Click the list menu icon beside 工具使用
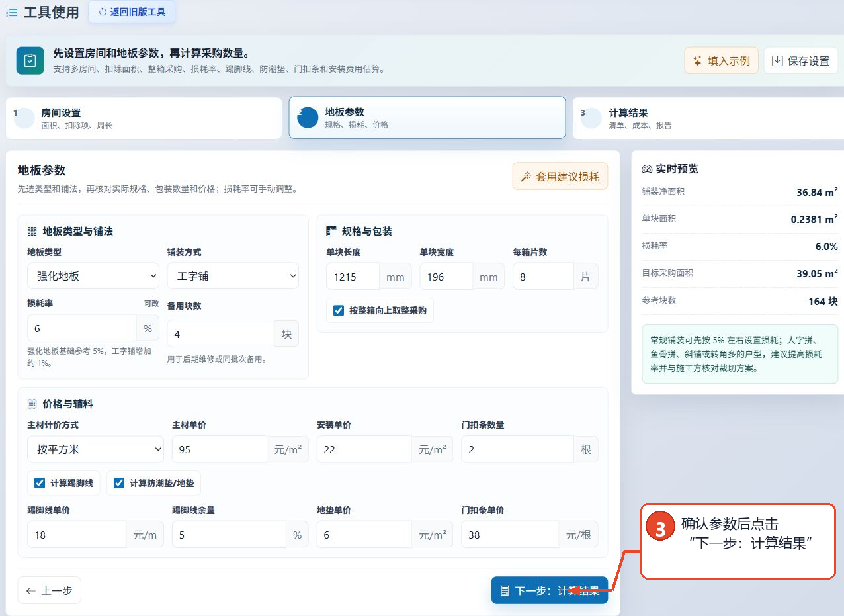Image resolution: width=844 pixels, height=616 pixels. coord(11,12)
